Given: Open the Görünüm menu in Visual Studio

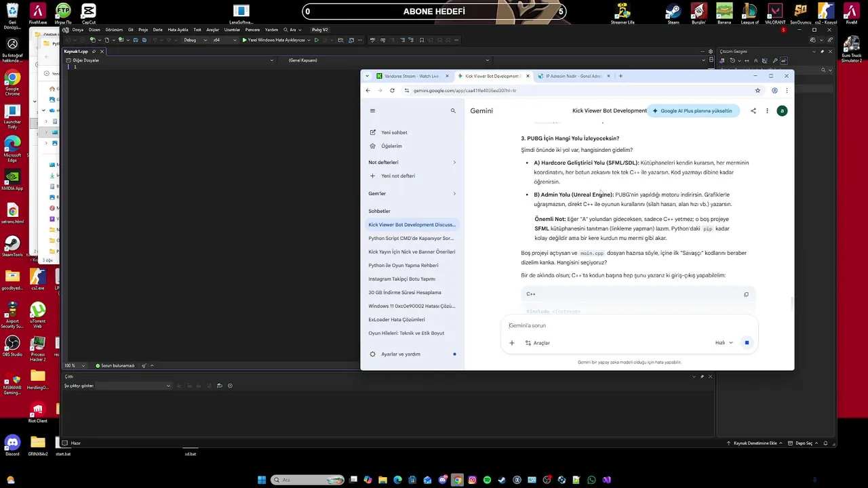Looking at the screenshot, I should [x=114, y=30].
